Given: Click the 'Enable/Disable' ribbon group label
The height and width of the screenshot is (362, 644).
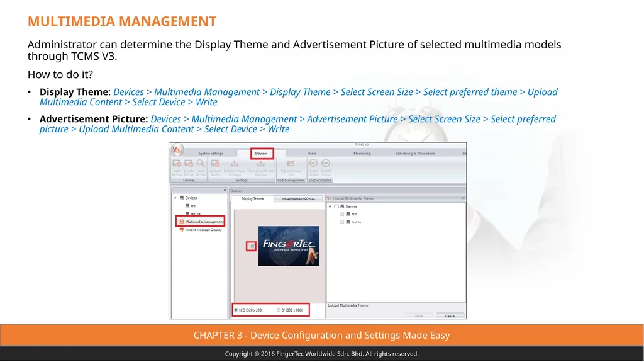Looking at the screenshot, I should [319, 180].
